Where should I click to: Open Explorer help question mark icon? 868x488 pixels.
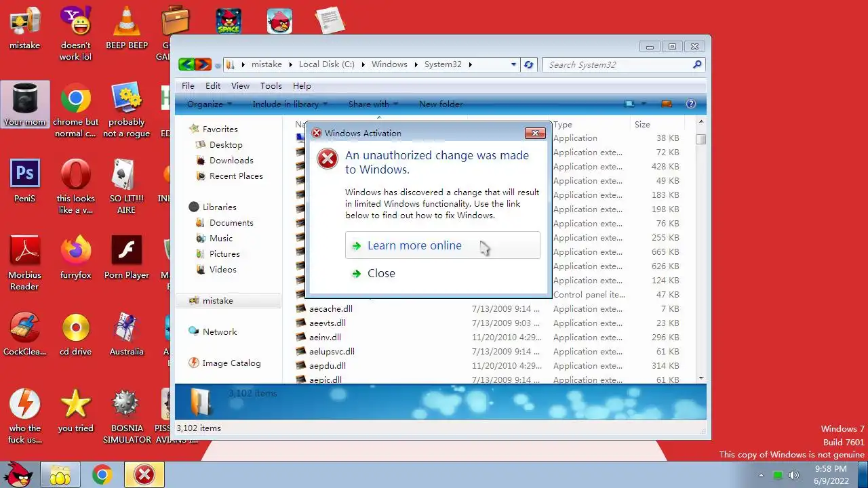pyautogui.click(x=691, y=104)
